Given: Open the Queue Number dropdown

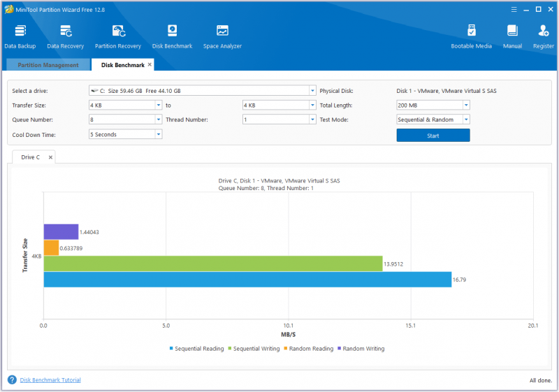Looking at the screenshot, I should tap(159, 119).
